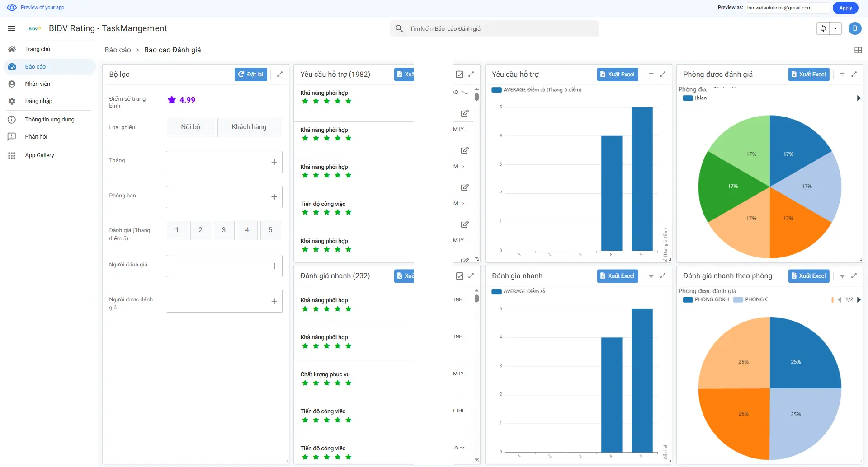Export Yêu cầu hỗ trợ chart to Excel

[618, 75]
